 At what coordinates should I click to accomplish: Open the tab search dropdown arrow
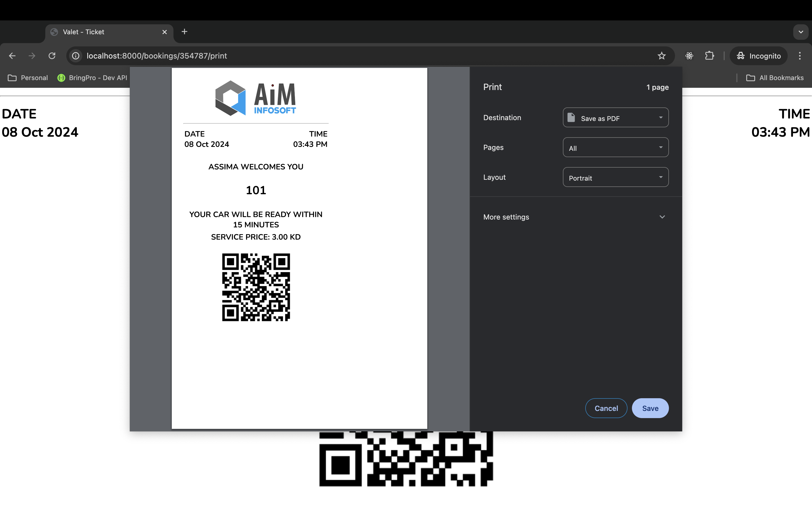click(x=801, y=32)
